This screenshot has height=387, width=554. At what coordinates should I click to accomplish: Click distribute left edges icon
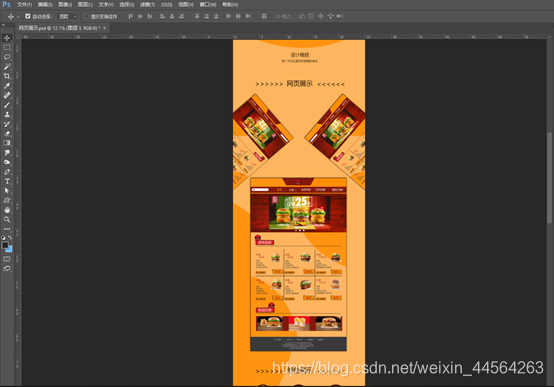(229, 16)
